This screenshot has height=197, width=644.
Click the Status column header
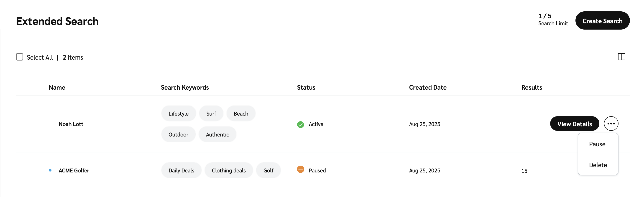coord(306,87)
